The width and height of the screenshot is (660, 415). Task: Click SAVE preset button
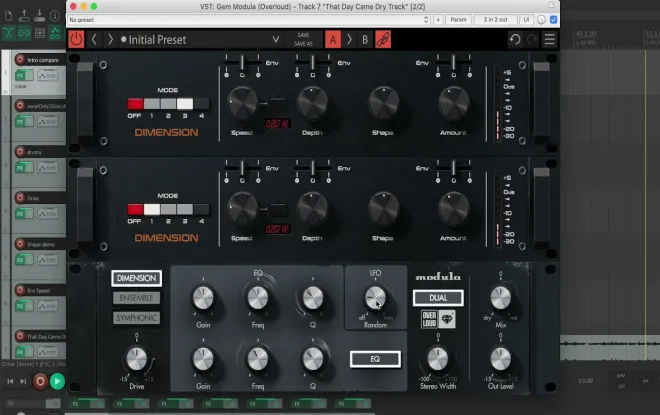303,35
